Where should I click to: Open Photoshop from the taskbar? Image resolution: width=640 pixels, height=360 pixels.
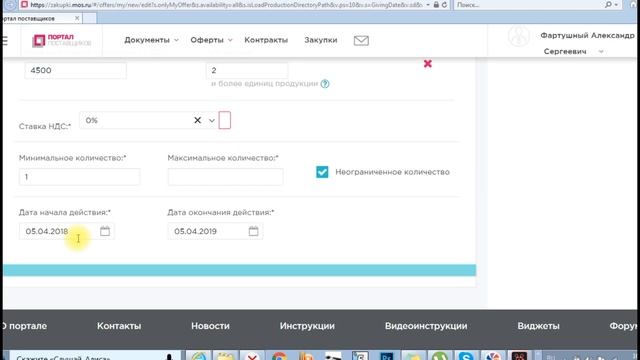(387, 356)
